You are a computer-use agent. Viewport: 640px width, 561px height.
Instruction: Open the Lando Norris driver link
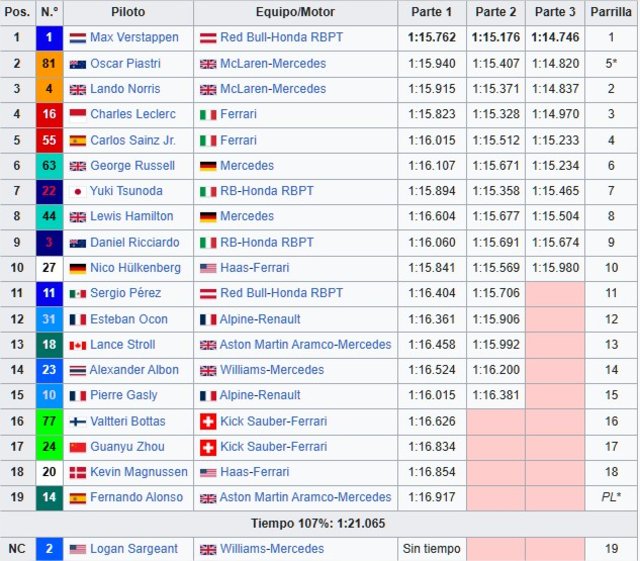[125, 89]
